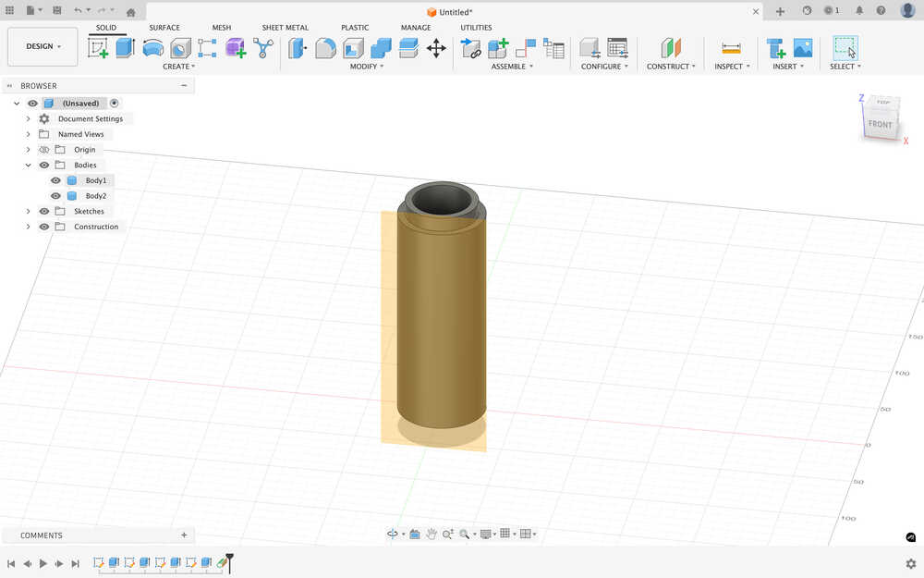Activate the Fillet tool
Screen dimensions: 924x578
pos(325,48)
